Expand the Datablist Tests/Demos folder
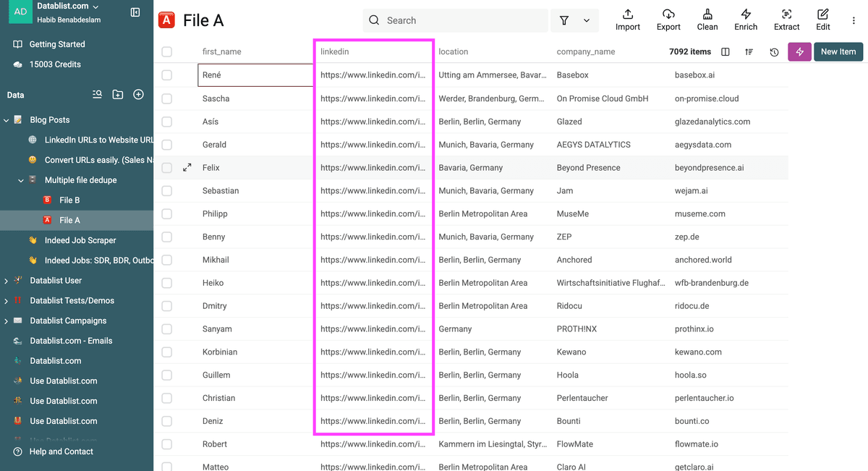Image resolution: width=868 pixels, height=471 pixels. point(7,301)
